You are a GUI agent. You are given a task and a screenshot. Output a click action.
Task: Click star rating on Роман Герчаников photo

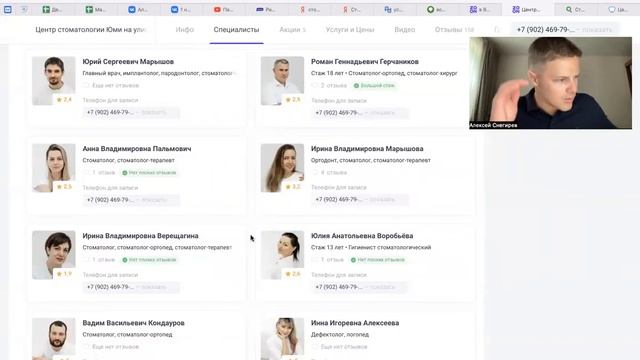293,100
